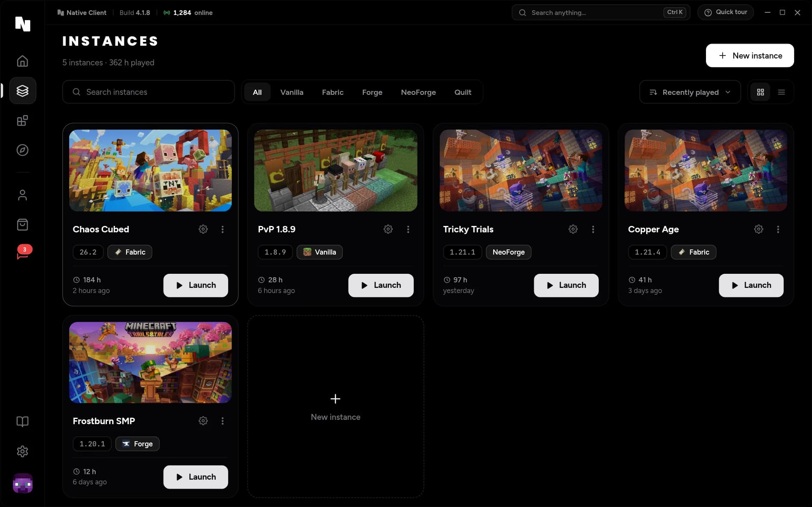The width and height of the screenshot is (812, 507).
Task: Open Chaos Cubed settings gear
Action: [203, 229]
